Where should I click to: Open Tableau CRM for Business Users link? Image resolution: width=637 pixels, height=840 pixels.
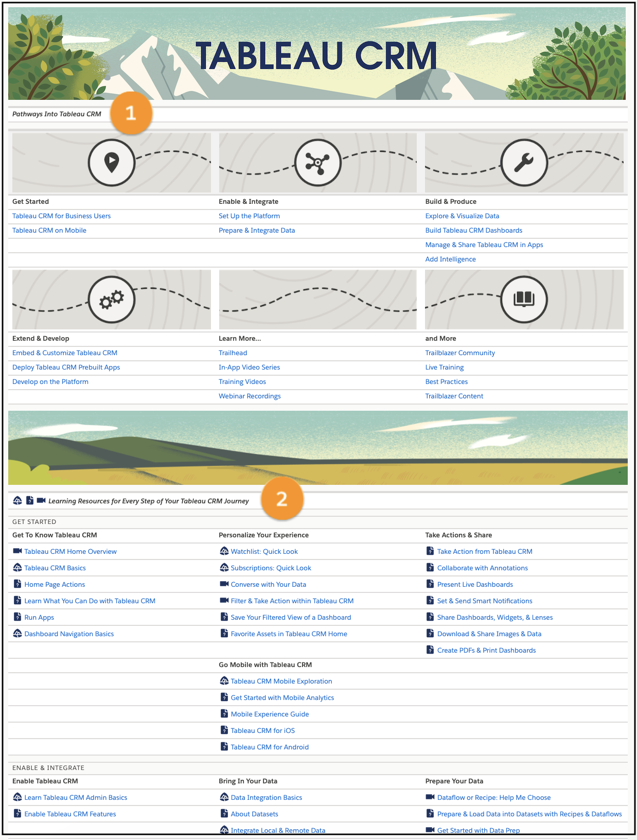coord(61,216)
